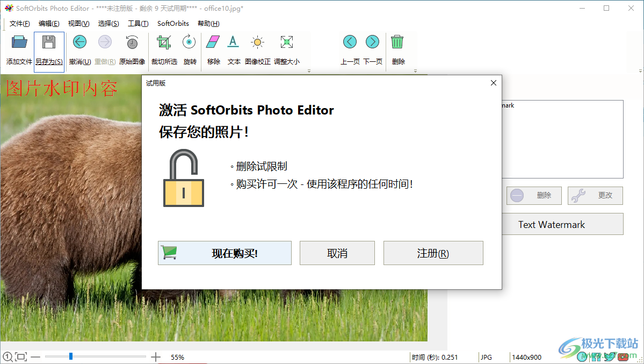Save the image using 另存为
Image resolution: width=644 pixels, height=364 pixels.
point(49,48)
